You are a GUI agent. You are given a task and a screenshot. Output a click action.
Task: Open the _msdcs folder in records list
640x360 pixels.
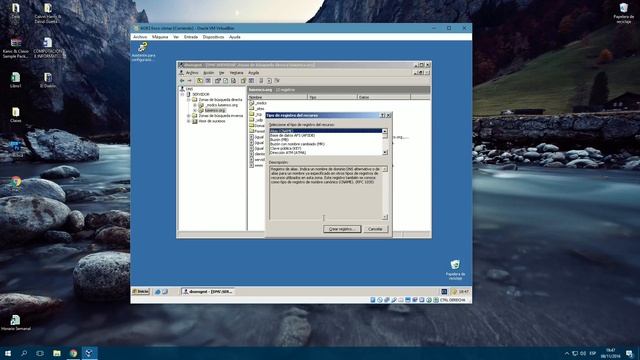[x=258, y=103]
